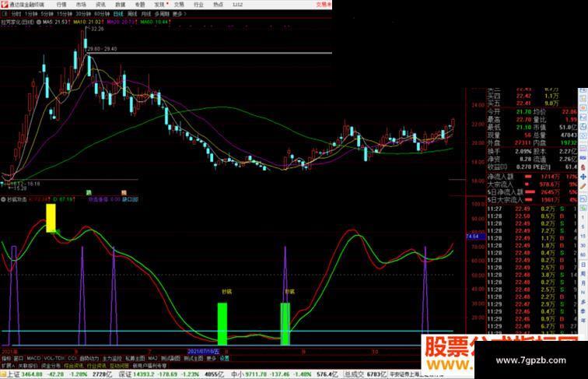588x379 pixels.
Task: Switch chart to 30分钟 period
Action: pos(83,14)
